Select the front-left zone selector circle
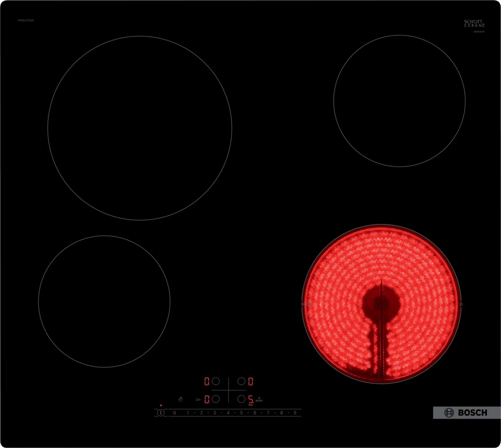 [x=216, y=399]
